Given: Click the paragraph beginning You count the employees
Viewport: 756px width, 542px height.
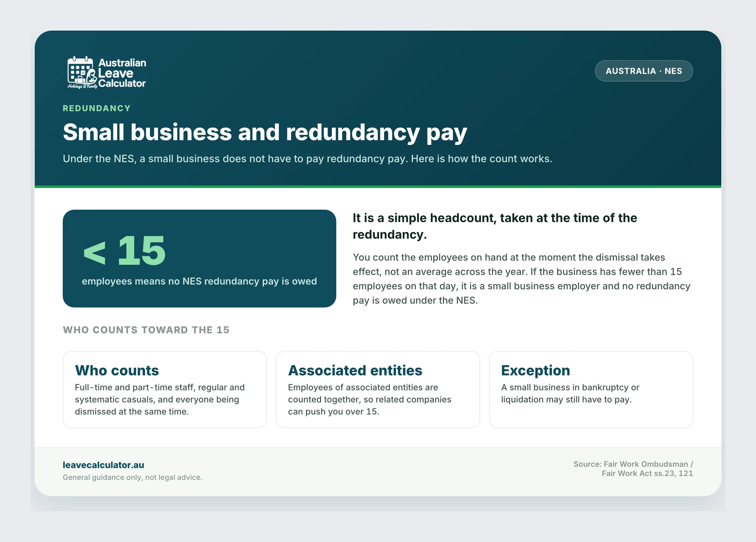Looking at the screenshot, I should [521, 278].
